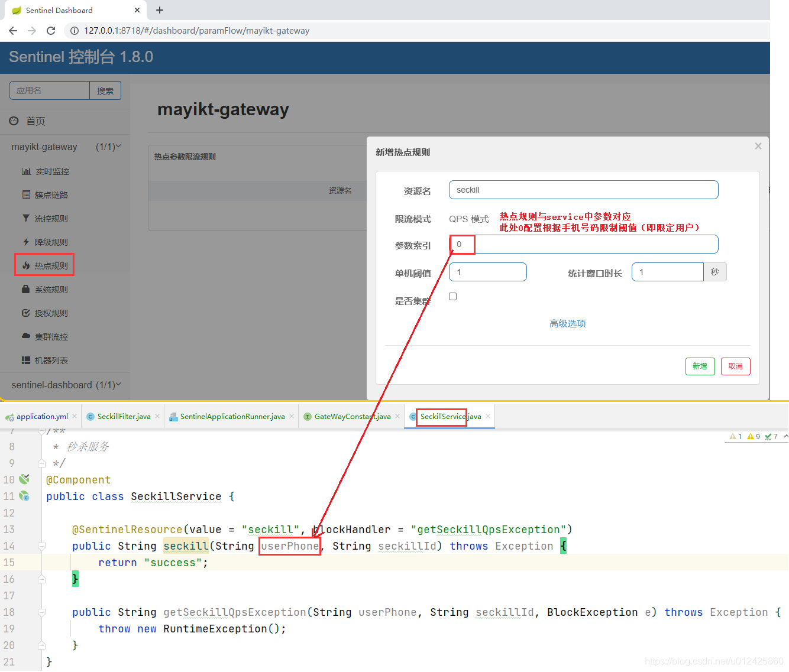789x672 pixels.
Task: Click the 取消 button
Action: click(736, 366)
